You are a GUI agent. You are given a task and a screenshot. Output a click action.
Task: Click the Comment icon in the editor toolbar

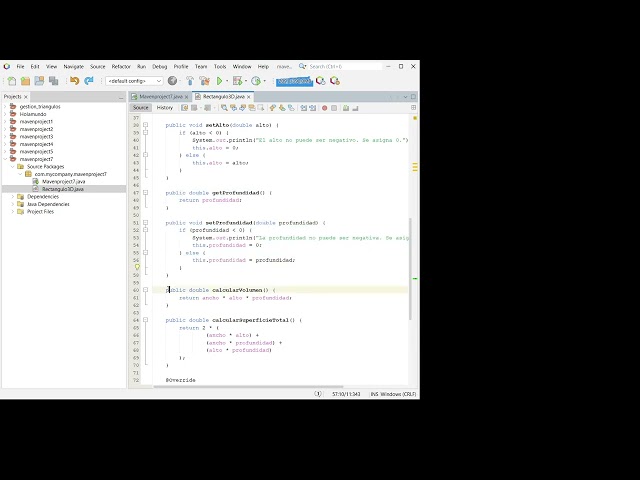[346, 108]
